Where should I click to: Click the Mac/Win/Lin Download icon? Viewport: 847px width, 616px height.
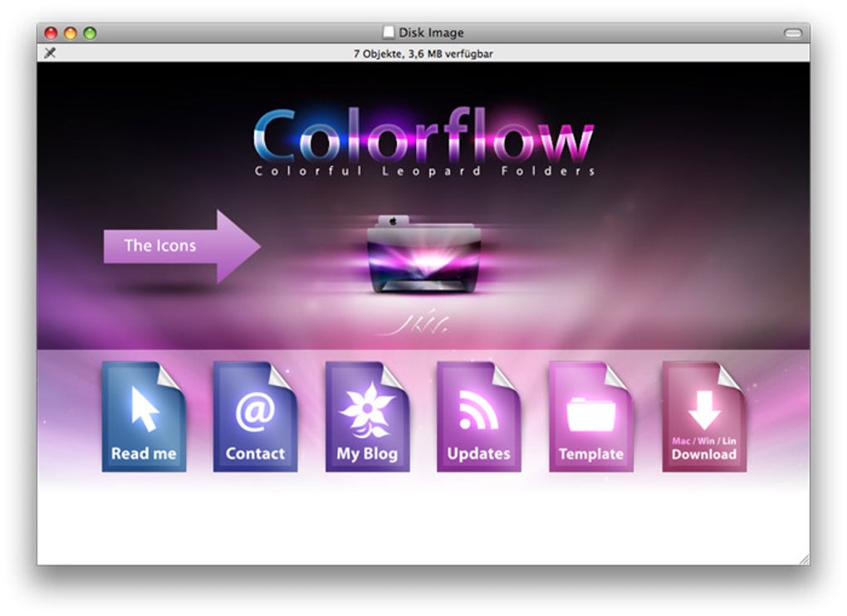(x=703, y=418)
